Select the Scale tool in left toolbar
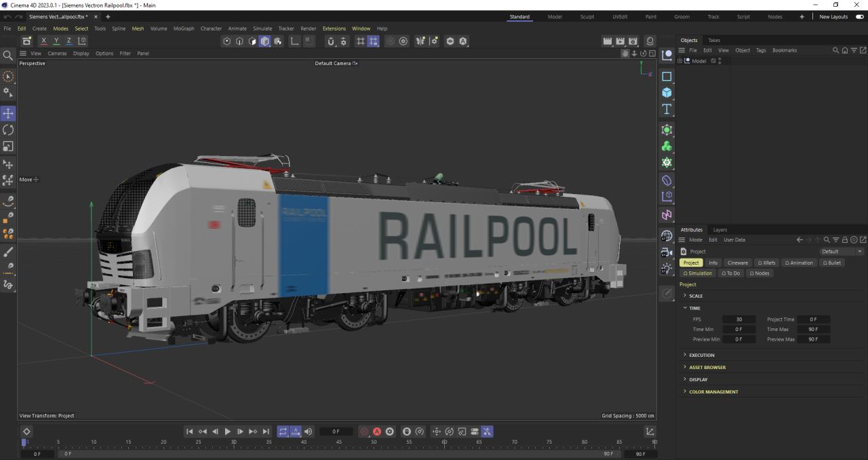The height and width of the screenshot is (460, 868). tap(8, 146)
